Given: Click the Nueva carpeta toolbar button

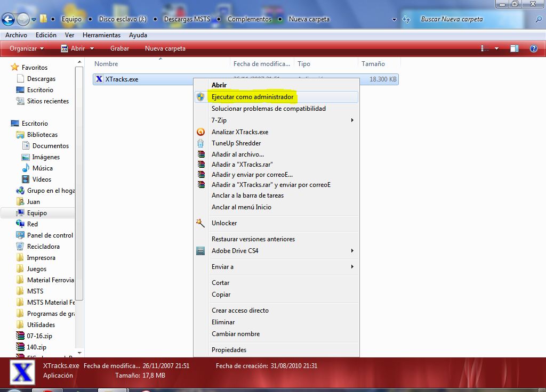Looking at the screenshot, I should [x=165, y=48].
